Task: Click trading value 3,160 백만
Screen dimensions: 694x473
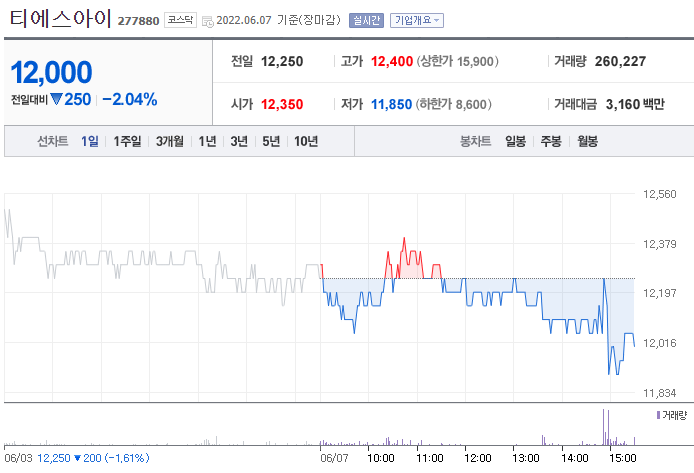Action: (635, 104)
